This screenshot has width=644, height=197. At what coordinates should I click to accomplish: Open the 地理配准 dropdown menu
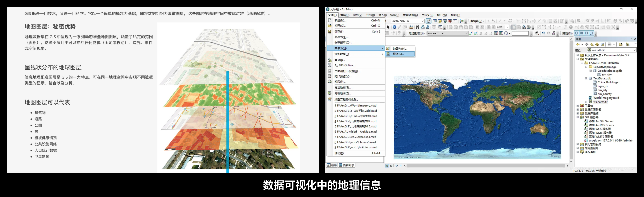(417, 33)
